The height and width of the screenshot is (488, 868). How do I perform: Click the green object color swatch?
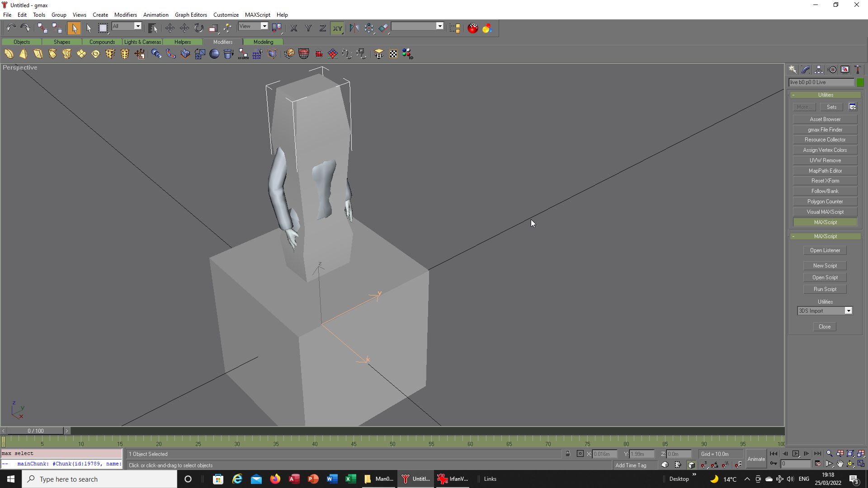click(860, 82)
